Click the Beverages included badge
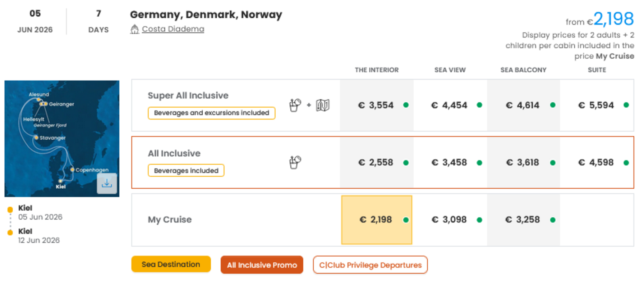This screenshot has width=644, height=288. 186,171
